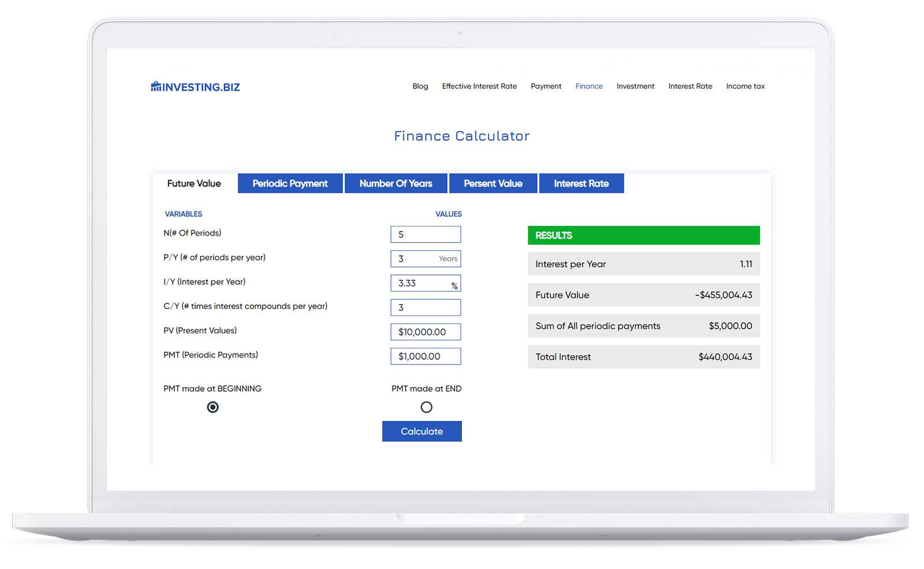Open the Interest Rate calculator tab
This screenshot has height=569, width=924.
(x=581, y=184)
